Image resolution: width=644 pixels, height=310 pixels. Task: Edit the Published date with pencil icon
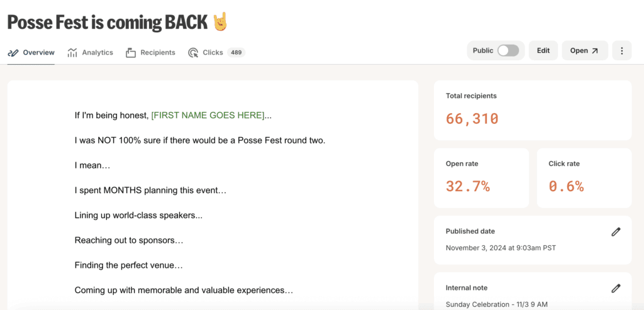pos(616,232)
